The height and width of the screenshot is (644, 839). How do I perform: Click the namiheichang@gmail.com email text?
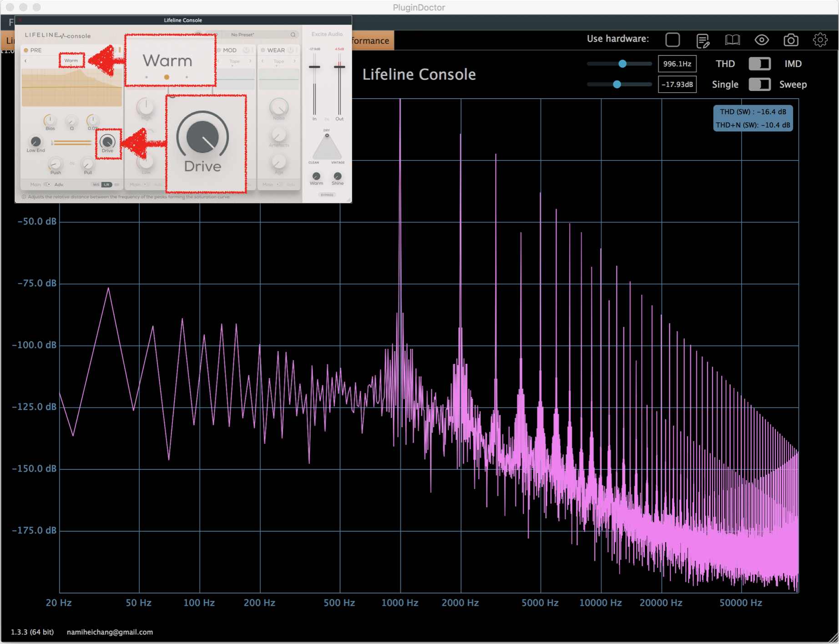click(110, 632)
